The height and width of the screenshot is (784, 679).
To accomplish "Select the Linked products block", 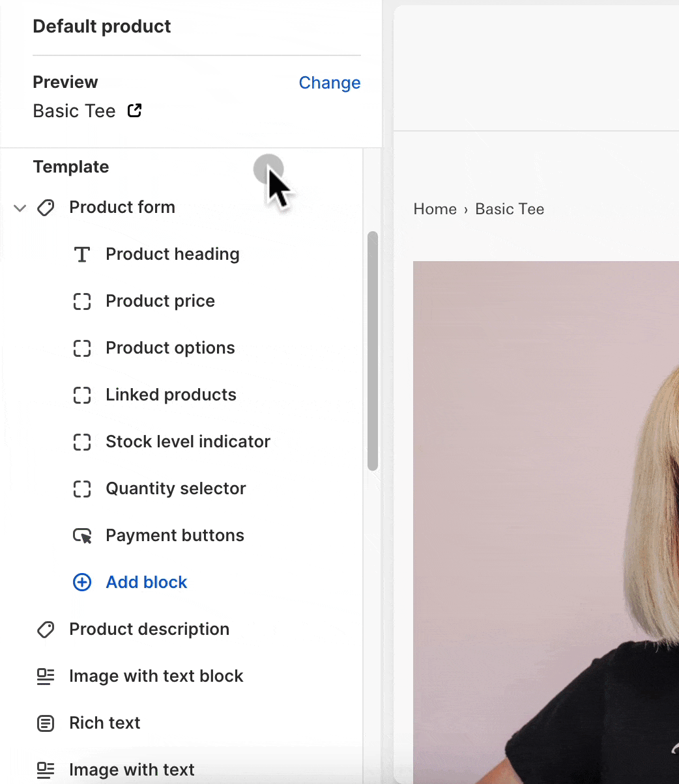I will click(181, 395).
